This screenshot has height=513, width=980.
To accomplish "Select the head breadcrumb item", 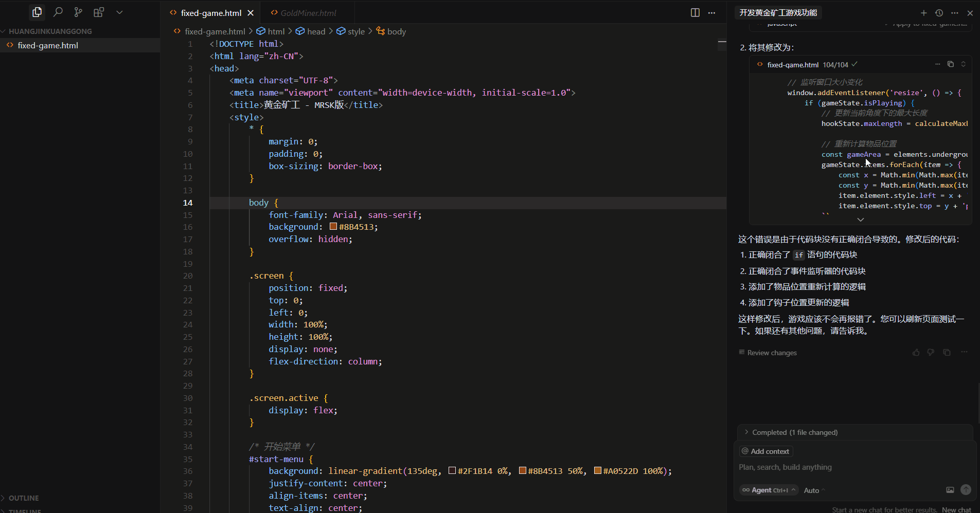I will point(315,31).
